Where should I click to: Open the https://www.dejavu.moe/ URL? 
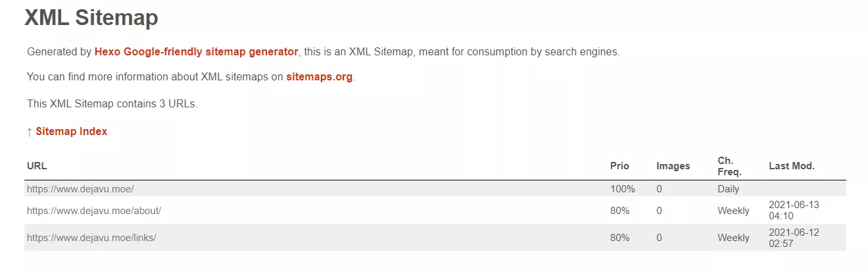pos(80,189)
